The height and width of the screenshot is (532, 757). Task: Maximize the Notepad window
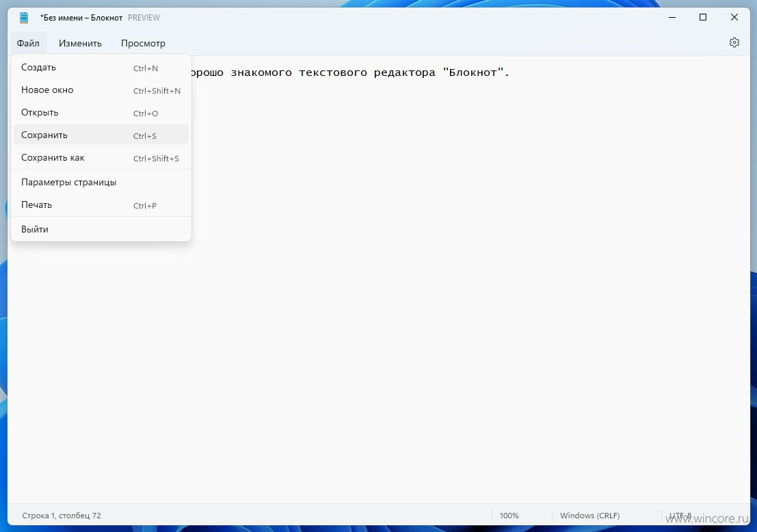coord(703,17)
